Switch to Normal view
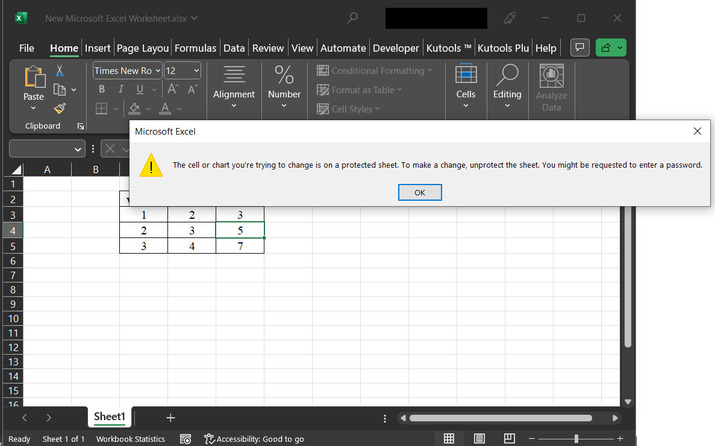Viewport: 715px width, 446px height. coord(449,438)
